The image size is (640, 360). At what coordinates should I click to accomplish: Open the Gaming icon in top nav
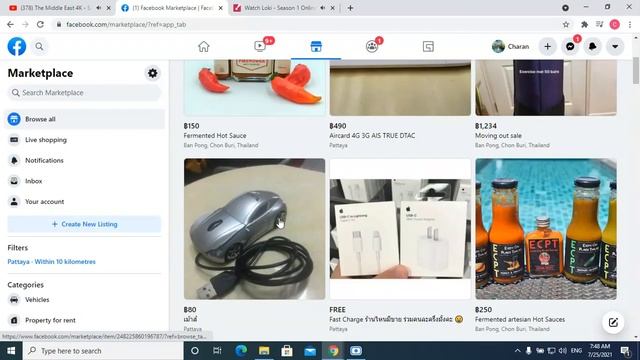[428, 47]
